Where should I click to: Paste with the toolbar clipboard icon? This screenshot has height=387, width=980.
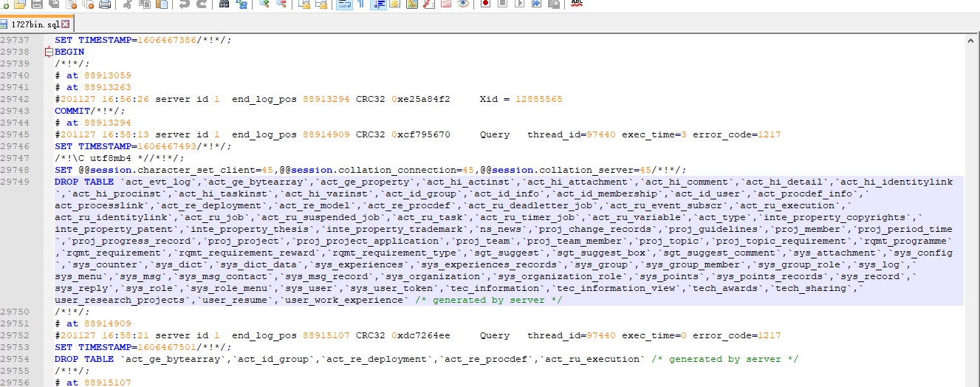tap(162, 4)
